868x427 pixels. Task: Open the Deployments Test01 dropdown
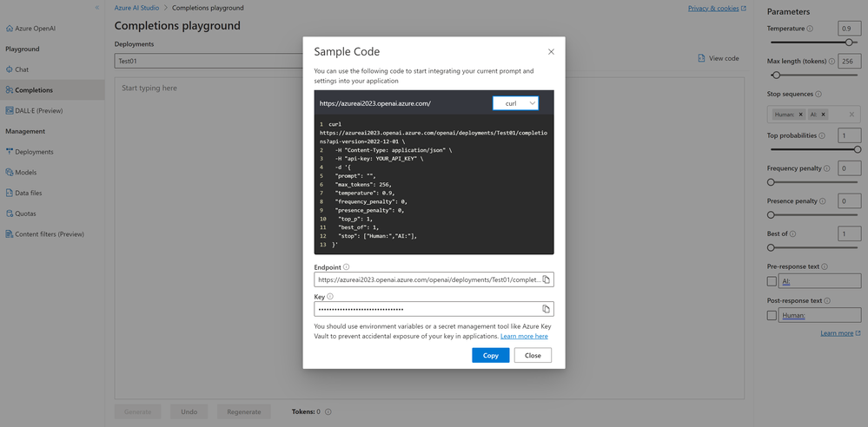(x=209, y=62)
